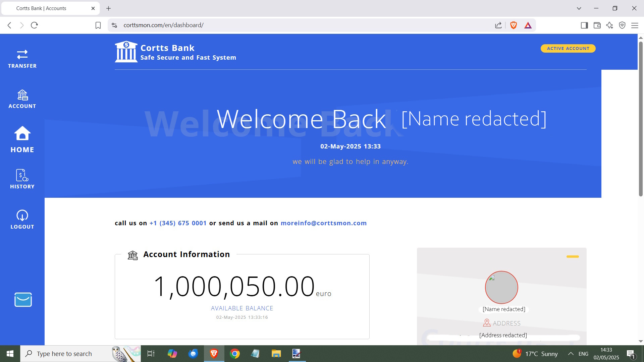Open the Brave hamburger main menu
The width and height of the screenshot is (644, 362).
634,25
